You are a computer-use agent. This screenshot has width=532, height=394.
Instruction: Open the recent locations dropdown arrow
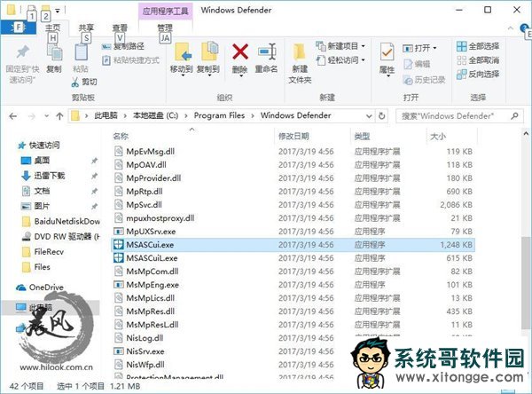point(46,116)
